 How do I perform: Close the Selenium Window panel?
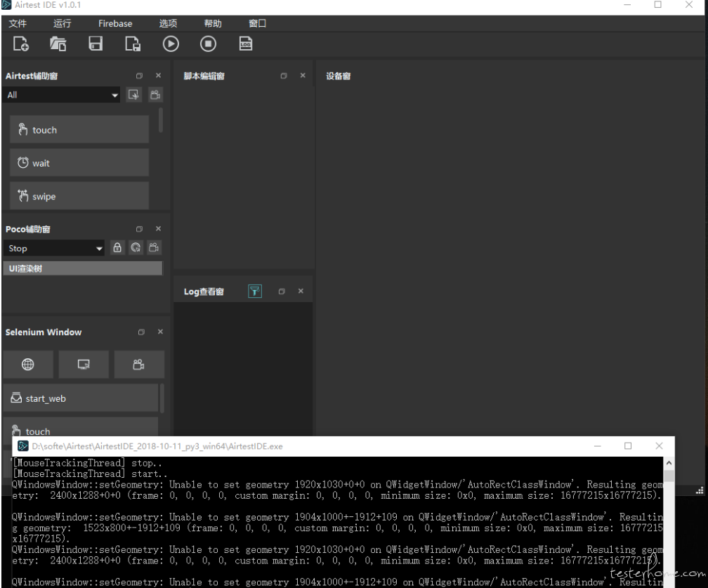160,332
